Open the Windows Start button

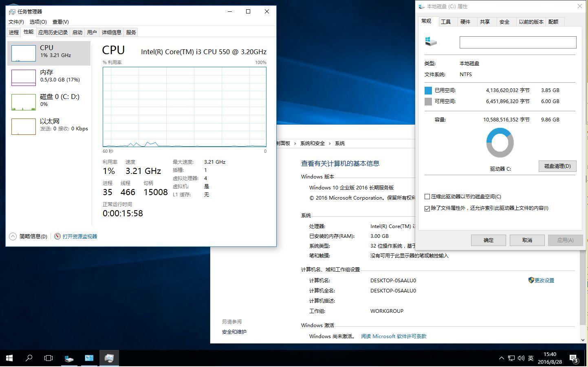click(x=10, y=358)
